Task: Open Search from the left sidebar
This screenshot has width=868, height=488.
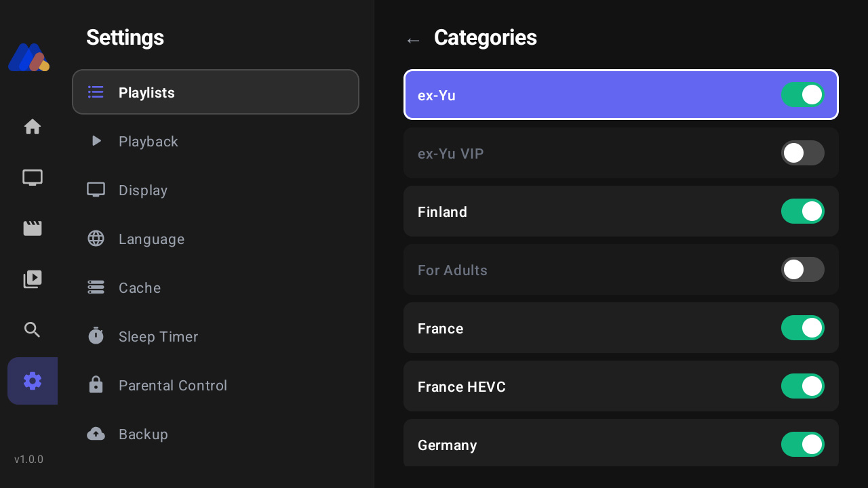Action: coord(32,329)
